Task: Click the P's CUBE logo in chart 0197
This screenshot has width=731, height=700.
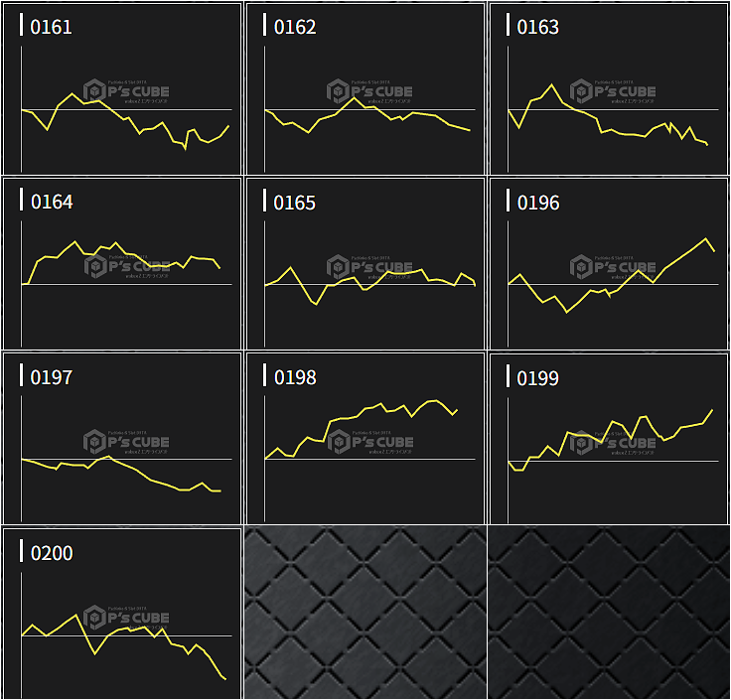Action: coord(126,442)
